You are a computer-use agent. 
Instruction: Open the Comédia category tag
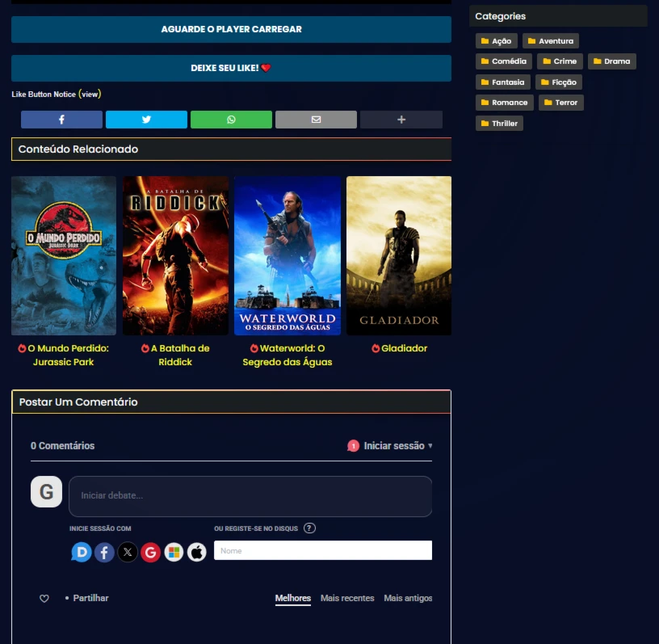click(503, 61)
